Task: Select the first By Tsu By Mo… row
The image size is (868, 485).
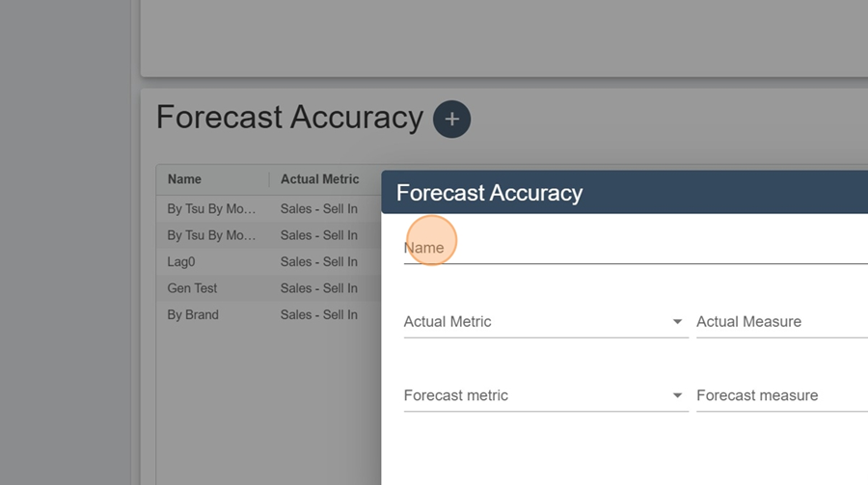Action: click(x=269, y=208)
